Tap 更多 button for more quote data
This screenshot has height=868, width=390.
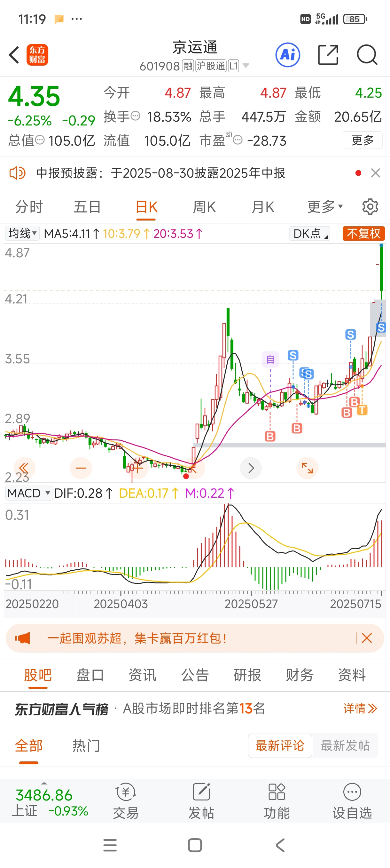[x=363, y=140]
